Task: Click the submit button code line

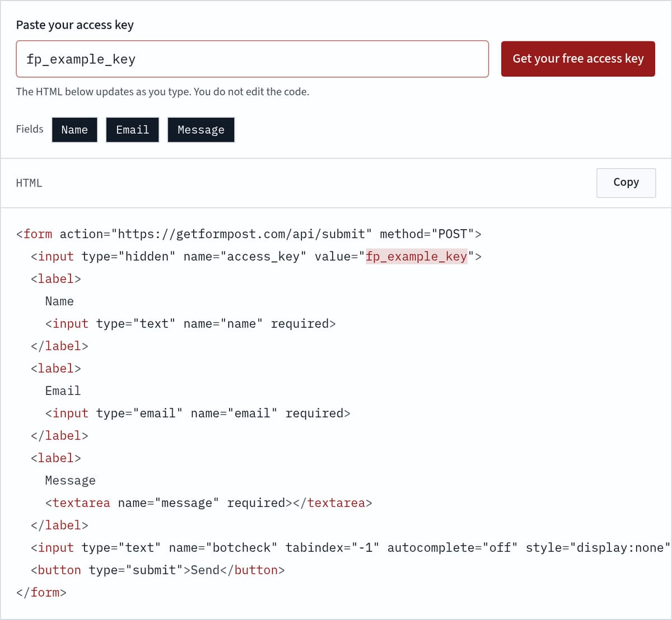Action: pos(158,570)
